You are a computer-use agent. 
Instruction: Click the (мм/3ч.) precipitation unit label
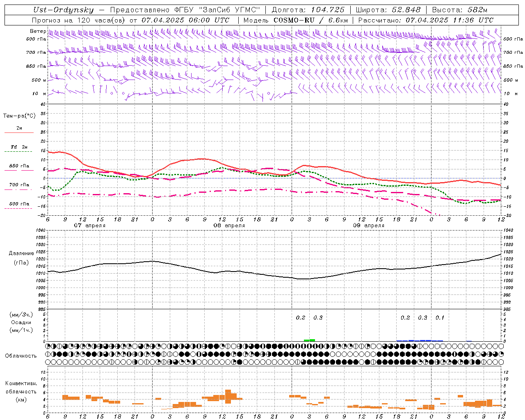(x=21, y=315)
